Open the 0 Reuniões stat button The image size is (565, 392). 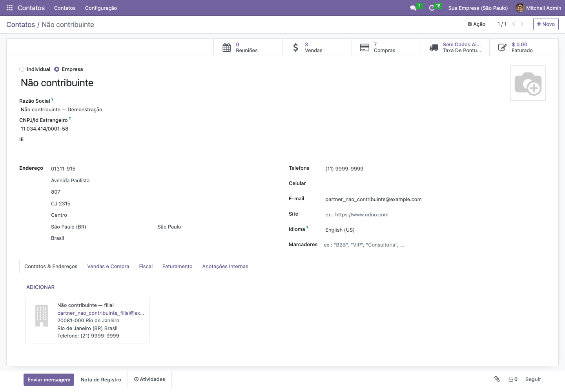[x=248, y=47]
